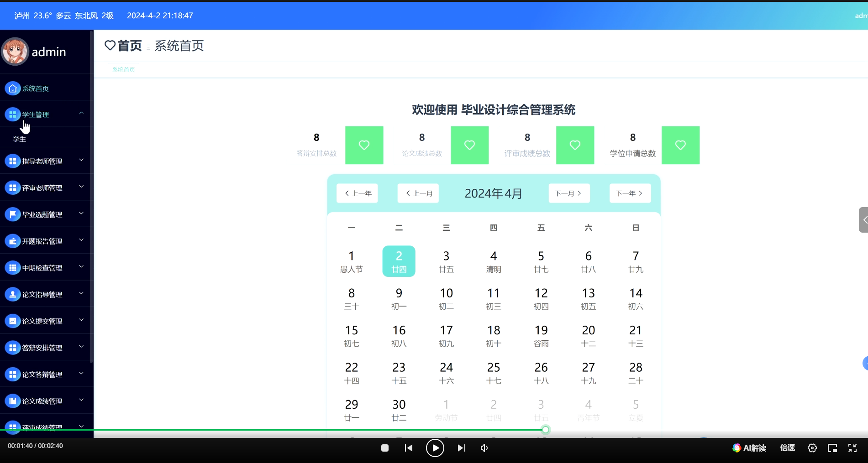
Task: Click the green heart tile for 学位申请总数
Action: [x=680, y=145]
